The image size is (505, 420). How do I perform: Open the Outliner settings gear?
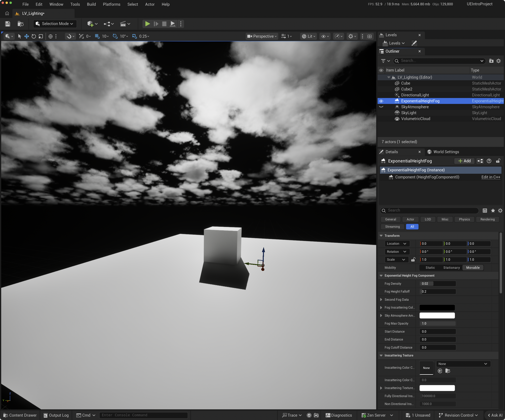(x=498, y=61)
